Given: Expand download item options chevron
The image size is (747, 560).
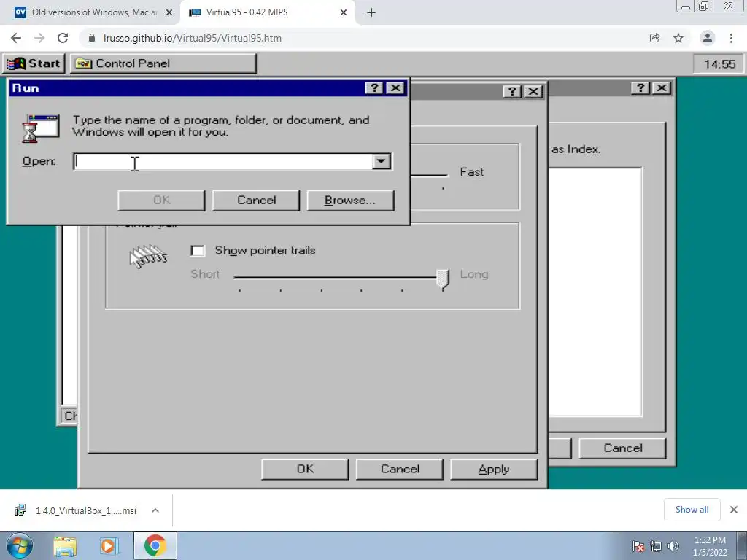Looking at the screenshot, I should click(x=155, y=510).
